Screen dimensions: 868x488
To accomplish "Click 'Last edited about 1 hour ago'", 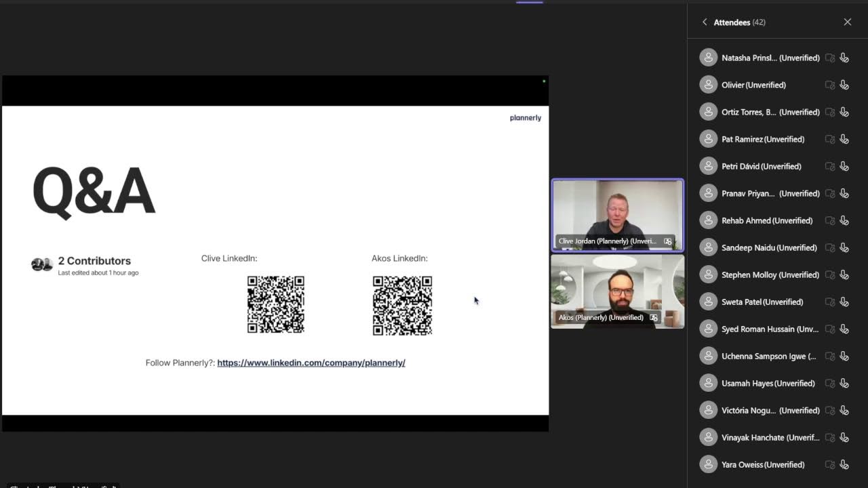I will click(x=98, y=273).
